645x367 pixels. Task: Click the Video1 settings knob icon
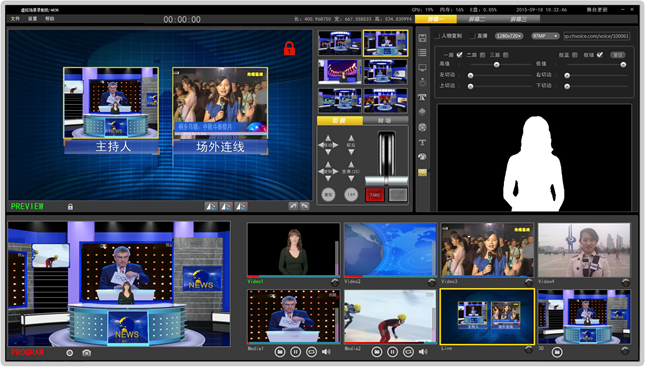point(335,282)
